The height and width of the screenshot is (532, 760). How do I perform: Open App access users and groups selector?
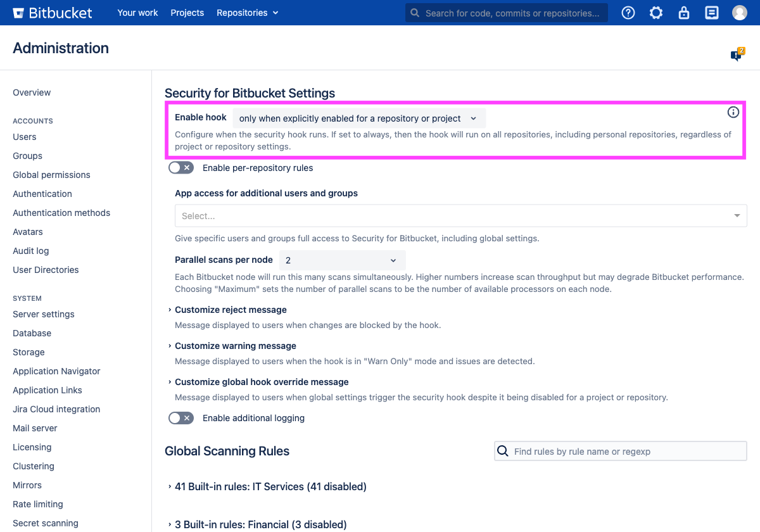click(x=460, y=216)
